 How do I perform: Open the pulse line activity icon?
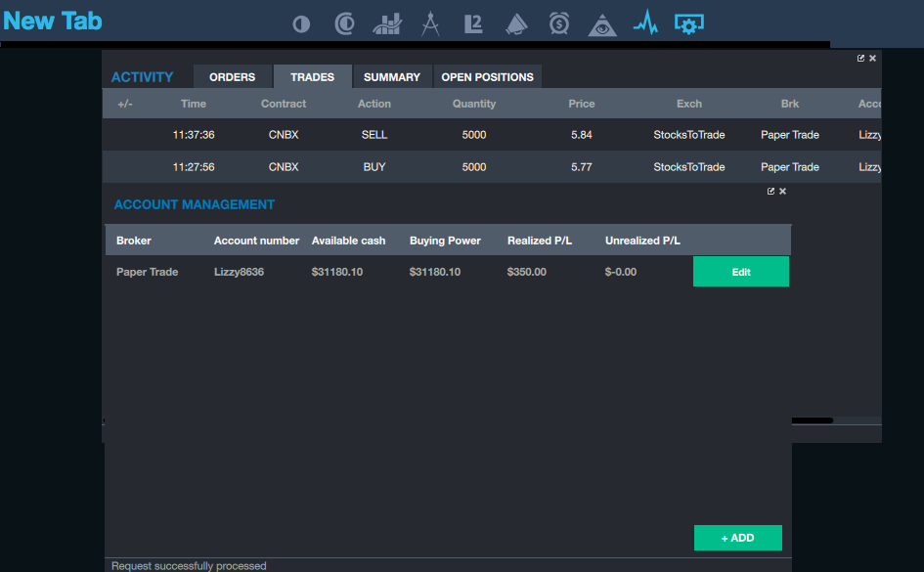coord(645,22)
